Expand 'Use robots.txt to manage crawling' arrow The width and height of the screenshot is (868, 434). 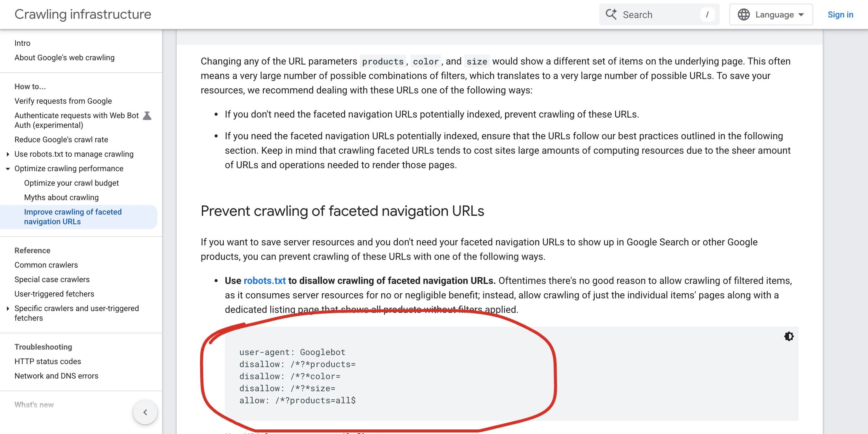tap(8, 154)
